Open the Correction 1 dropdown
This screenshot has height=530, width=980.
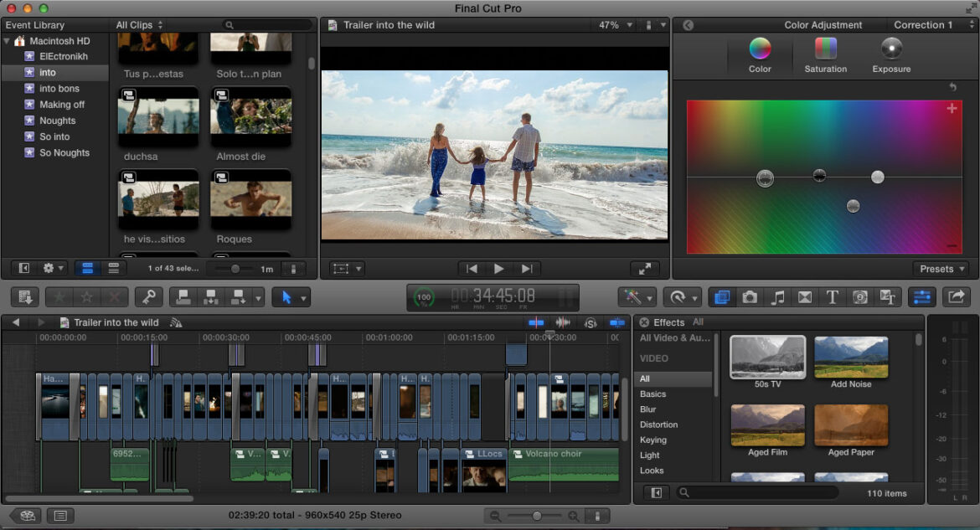tap(928, 25)
